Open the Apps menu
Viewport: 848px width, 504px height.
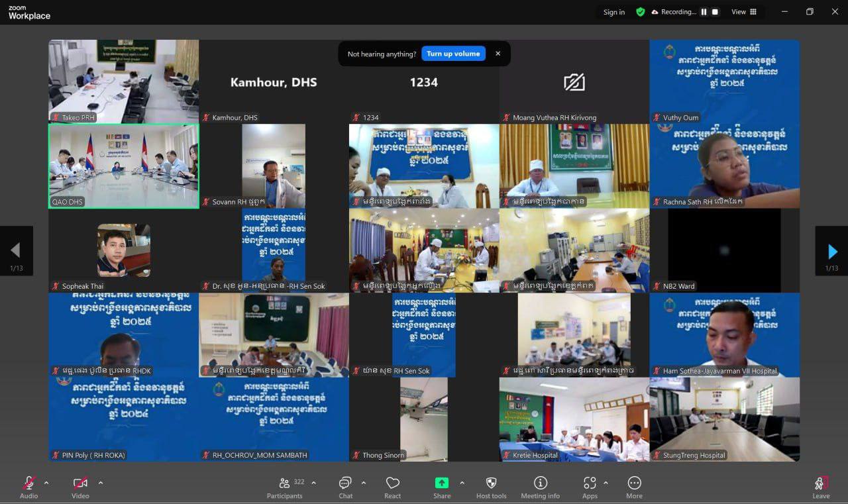click(x=590, y=487)
